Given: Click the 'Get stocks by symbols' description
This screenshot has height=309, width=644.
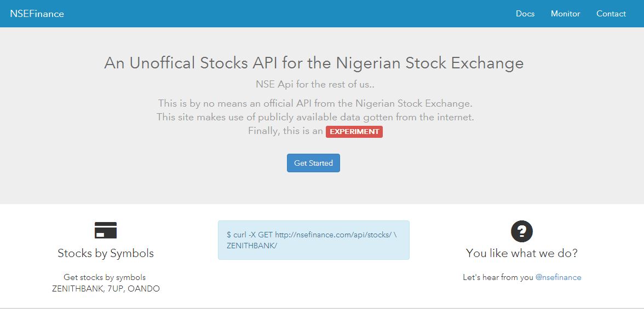Looking at the screenshot, I should [105, 277].
